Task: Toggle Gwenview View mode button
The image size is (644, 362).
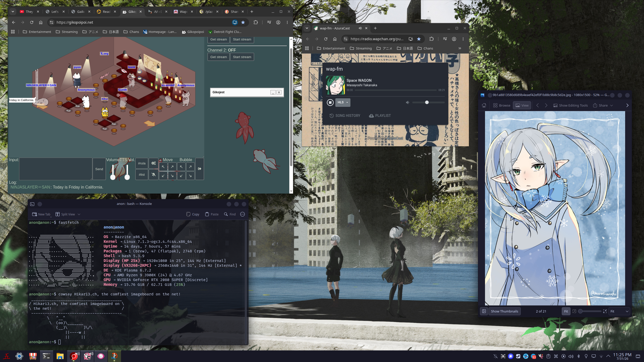Action: 522,105
